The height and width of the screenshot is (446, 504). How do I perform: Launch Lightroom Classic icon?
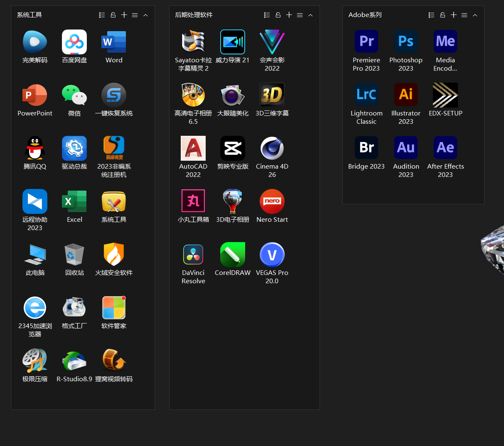pyautogui.click(x=366, y=95)
